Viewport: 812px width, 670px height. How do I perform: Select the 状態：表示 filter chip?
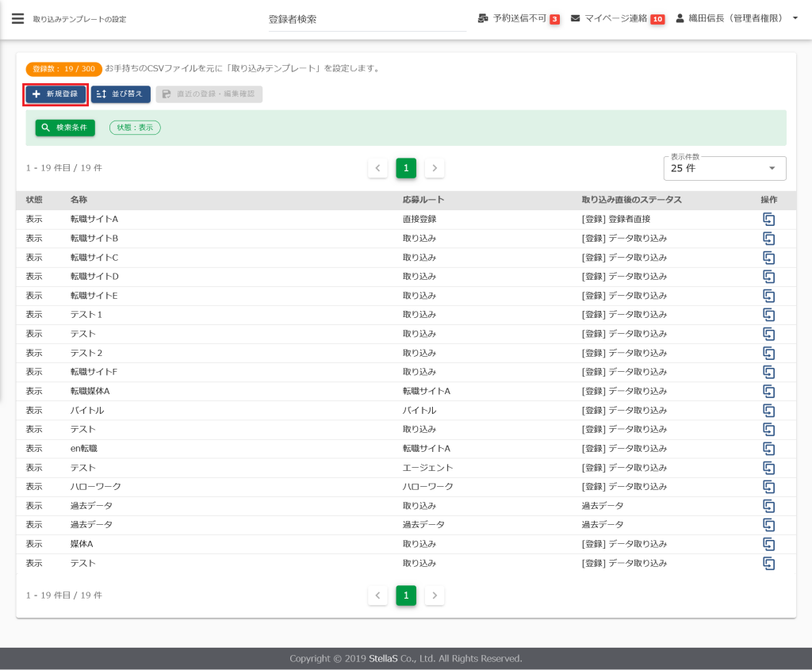point(135,128)
